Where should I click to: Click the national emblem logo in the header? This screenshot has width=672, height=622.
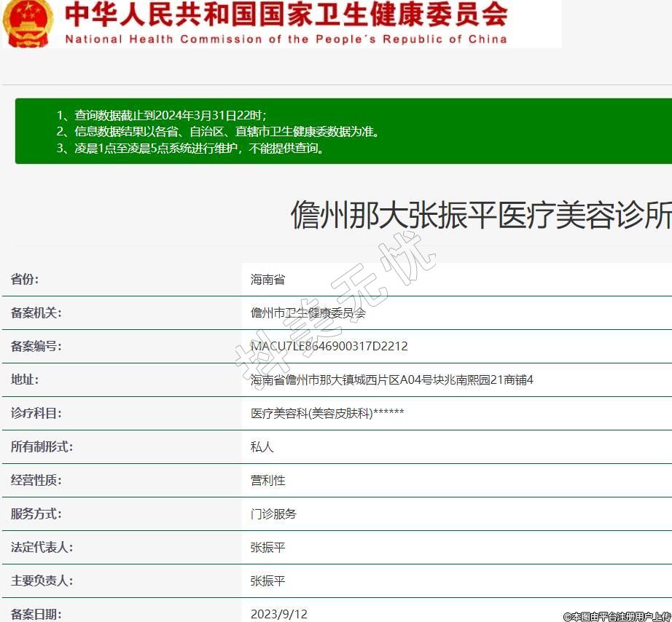pos(27,22)
